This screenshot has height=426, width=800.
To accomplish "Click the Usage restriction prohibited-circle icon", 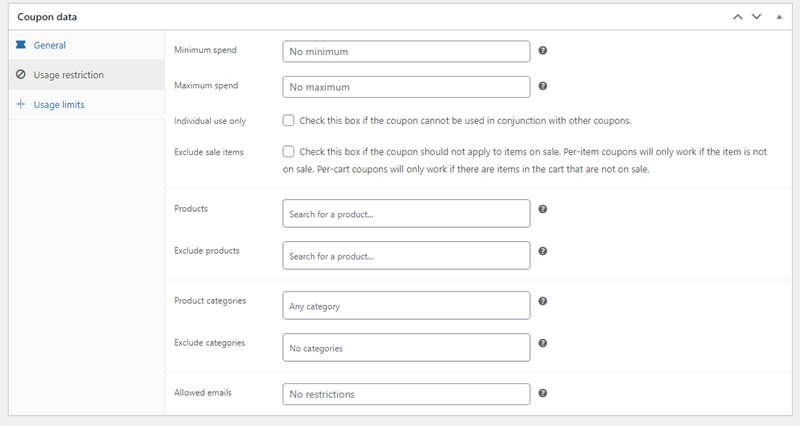I will click(x=20, y=74).
